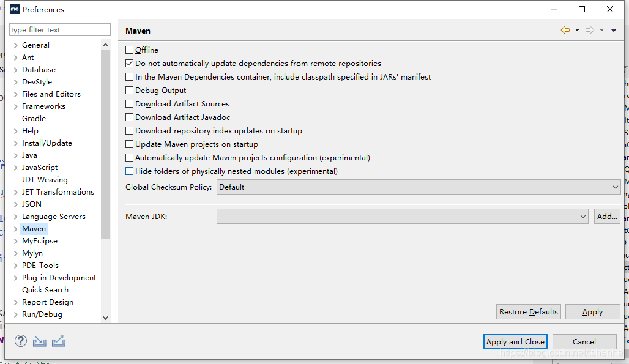Click the preferences tree scrollbar thumb
Image resolution: width=629 pixels, height=364 pixels.
click(105, 144)
